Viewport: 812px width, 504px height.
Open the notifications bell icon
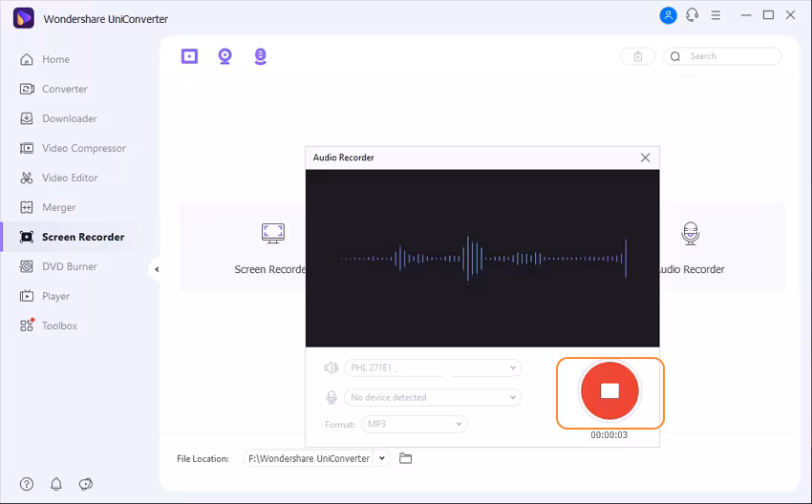(56, 484)
